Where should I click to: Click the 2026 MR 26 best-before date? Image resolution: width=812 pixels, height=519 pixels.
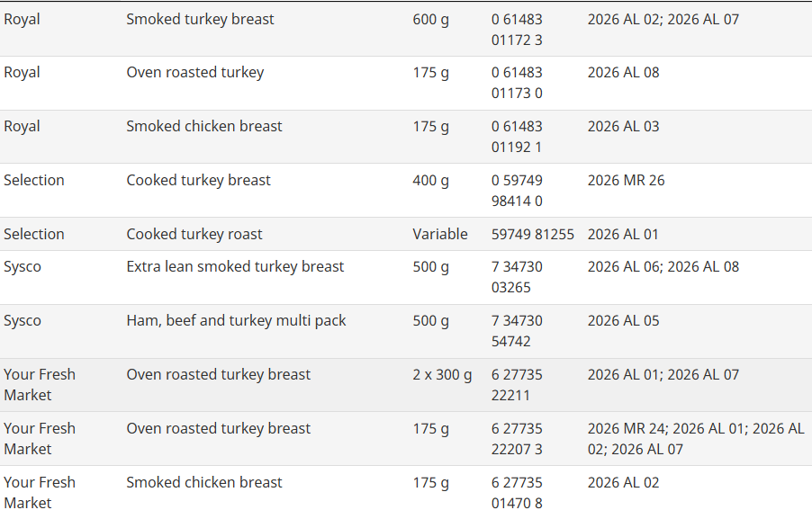point(626,180)
